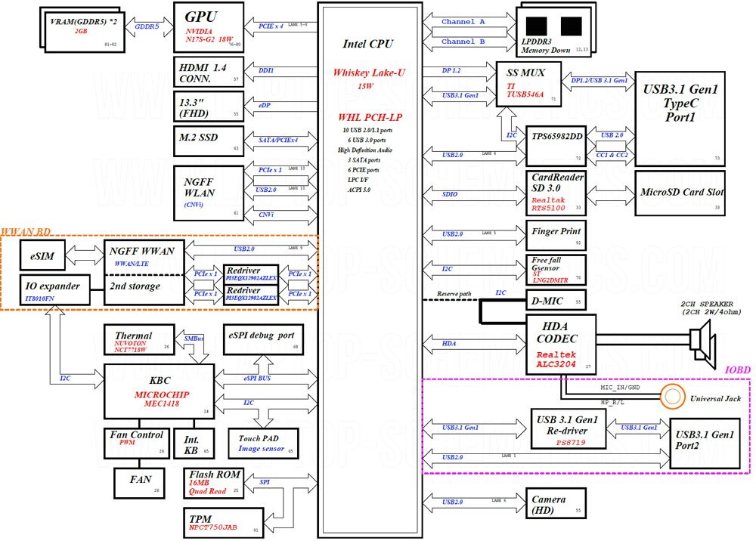Select the Flash ROM 16MB block
This screenshot has height=541, width=756.
[x=214, y=483]
